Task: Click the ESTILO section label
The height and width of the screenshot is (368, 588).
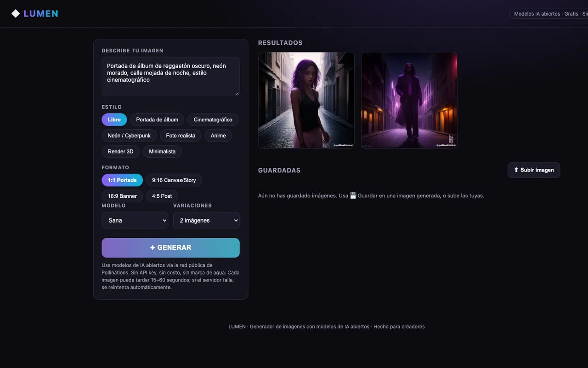Action: coord(112,107)
